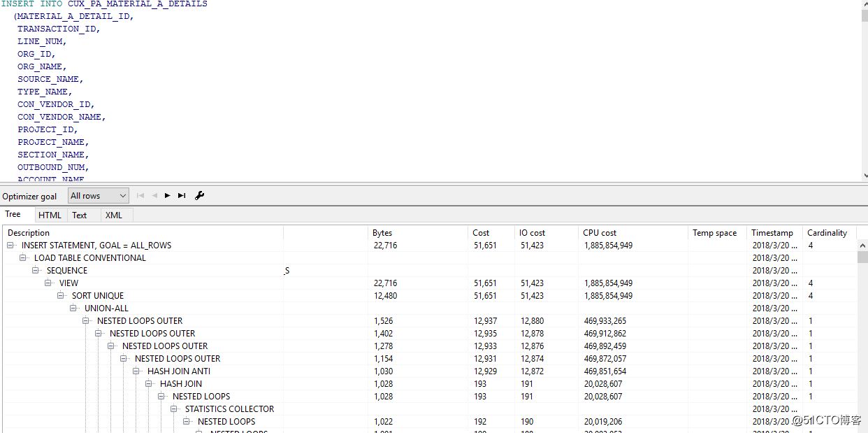Click Bytes value 22,716 in INSERT STATEMENT row
Viewport: 868px width, 433px height.
pos(385,246)
